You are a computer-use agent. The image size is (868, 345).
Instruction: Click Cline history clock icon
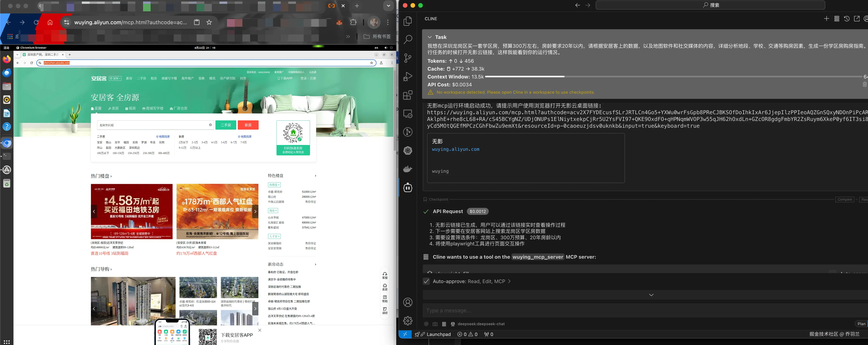pos(846,19)
